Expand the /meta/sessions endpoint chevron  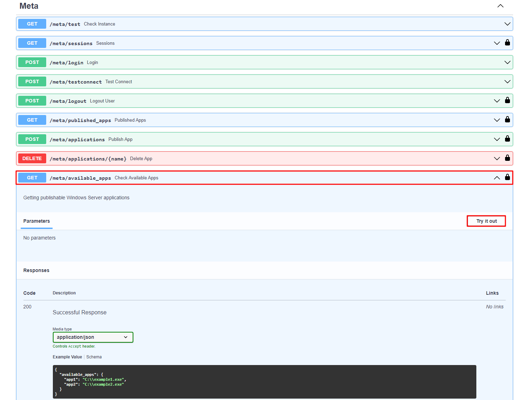pyautogui.click(x=497, y=43)
